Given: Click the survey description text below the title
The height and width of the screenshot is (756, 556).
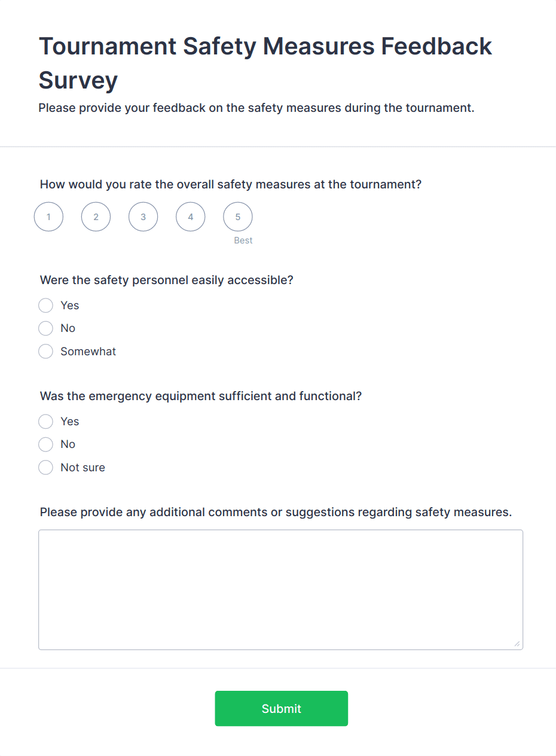Looking at the screenshot, I should click(256, 108).
